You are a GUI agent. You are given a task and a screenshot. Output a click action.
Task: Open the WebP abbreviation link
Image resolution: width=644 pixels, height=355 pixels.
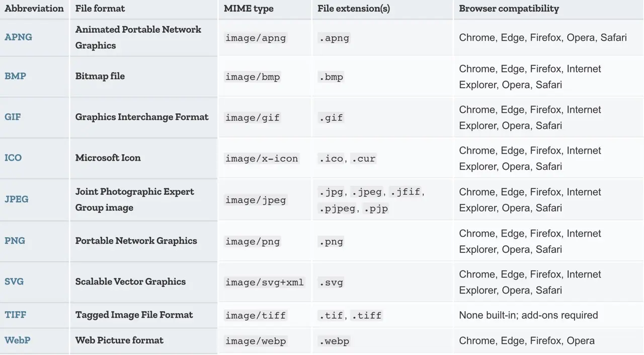[x=18, y=340]
